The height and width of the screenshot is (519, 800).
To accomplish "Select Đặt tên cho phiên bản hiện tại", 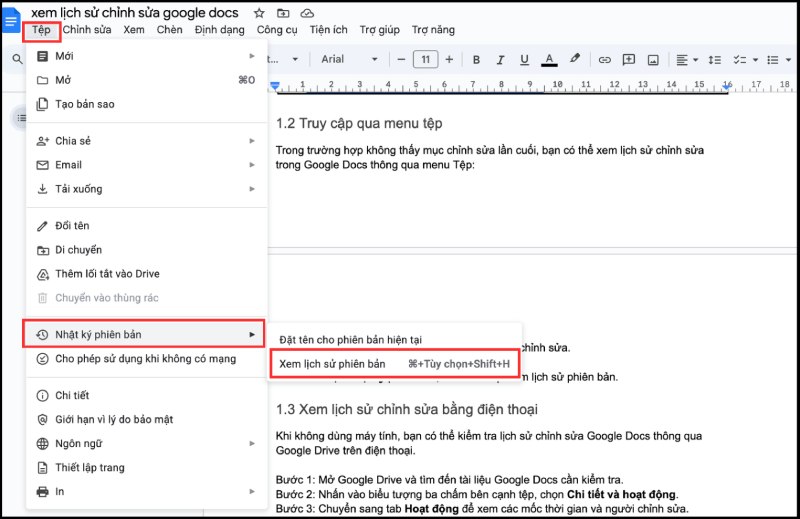I will (x=395, y=340).
